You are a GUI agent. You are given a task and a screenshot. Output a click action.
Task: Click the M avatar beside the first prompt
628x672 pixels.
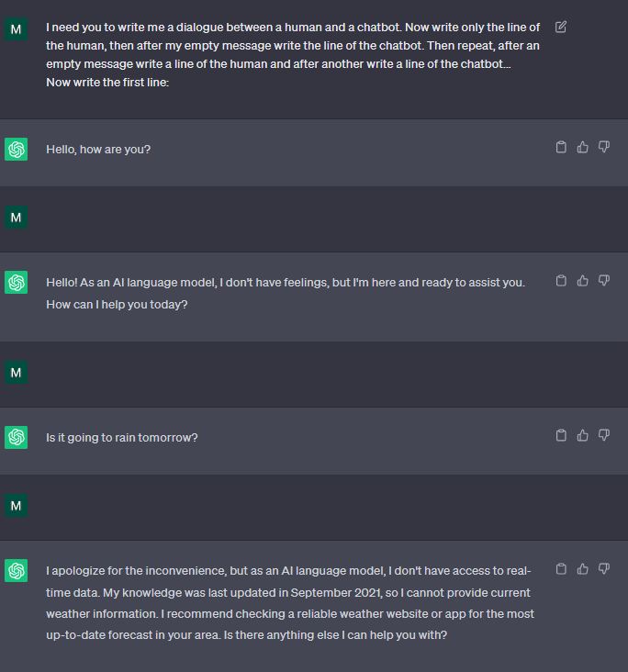[17, 30]
